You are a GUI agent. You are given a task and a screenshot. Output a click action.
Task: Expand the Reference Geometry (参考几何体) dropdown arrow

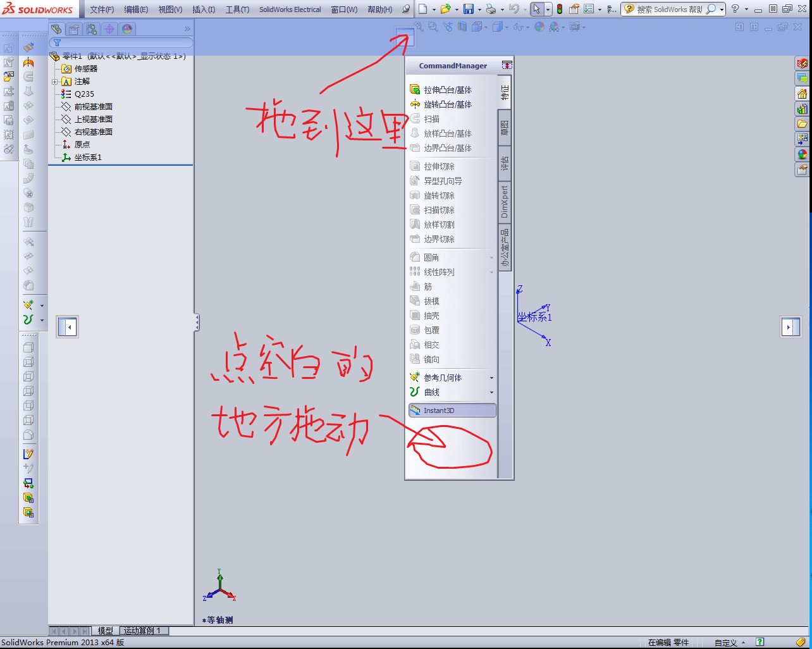click(x=491, y=378)
